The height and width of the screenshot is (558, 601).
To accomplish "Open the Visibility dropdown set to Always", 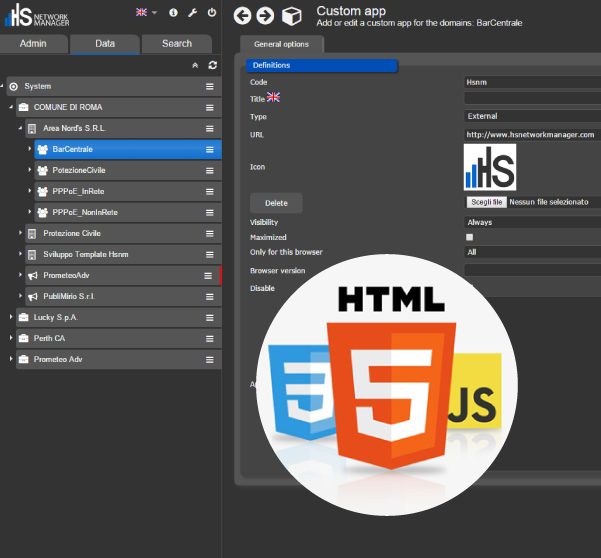I will [x=531, y=222].
